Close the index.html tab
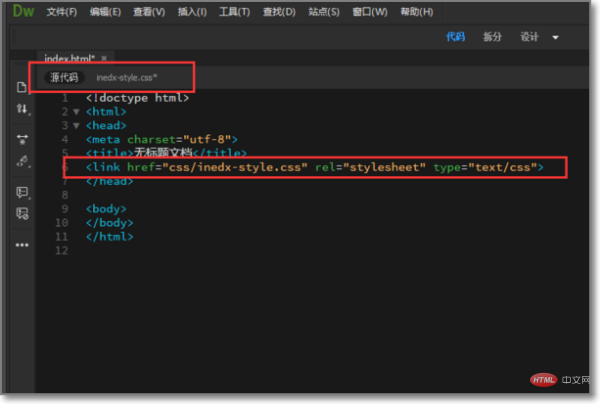The width and height of the screenshot is (600, 404). [x=104, y=58]
